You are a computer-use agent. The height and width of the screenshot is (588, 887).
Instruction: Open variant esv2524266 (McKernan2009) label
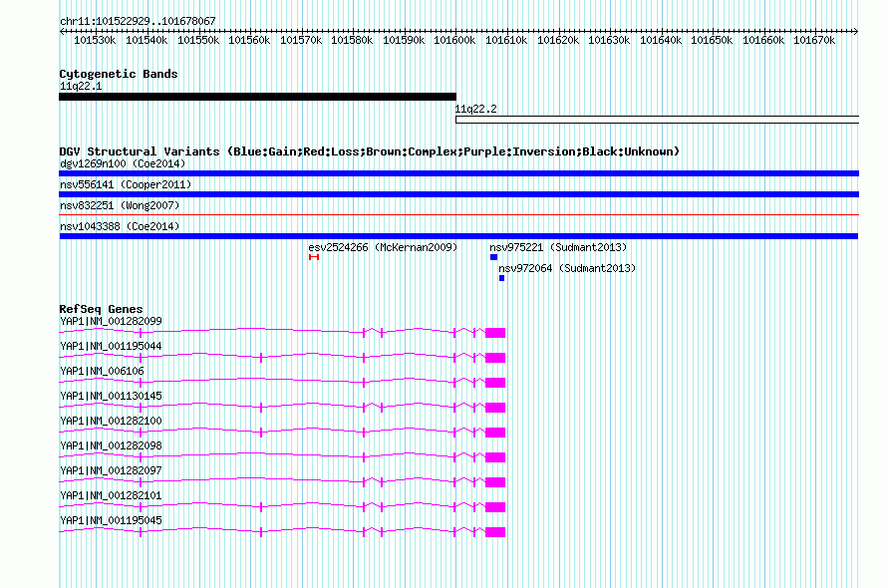tap(383, 247)
